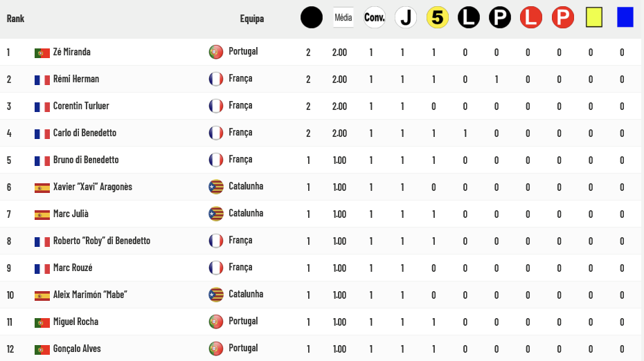Click the França team badge beside Marc Rouzé

coord(216,268)
